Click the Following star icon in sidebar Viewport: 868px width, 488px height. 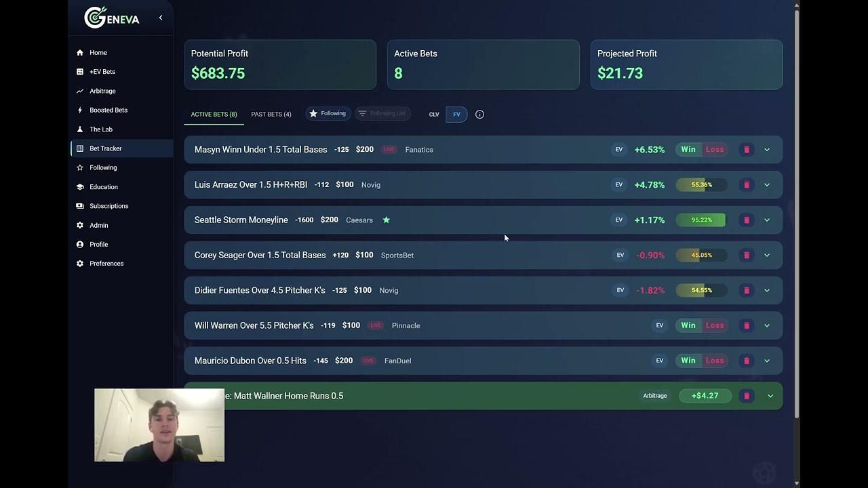80,167
